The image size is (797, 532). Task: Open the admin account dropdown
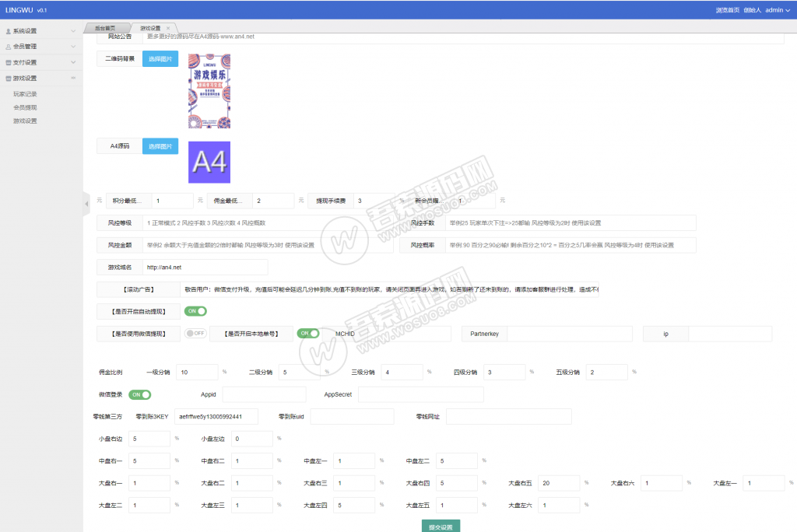click(x=778, y=10)
